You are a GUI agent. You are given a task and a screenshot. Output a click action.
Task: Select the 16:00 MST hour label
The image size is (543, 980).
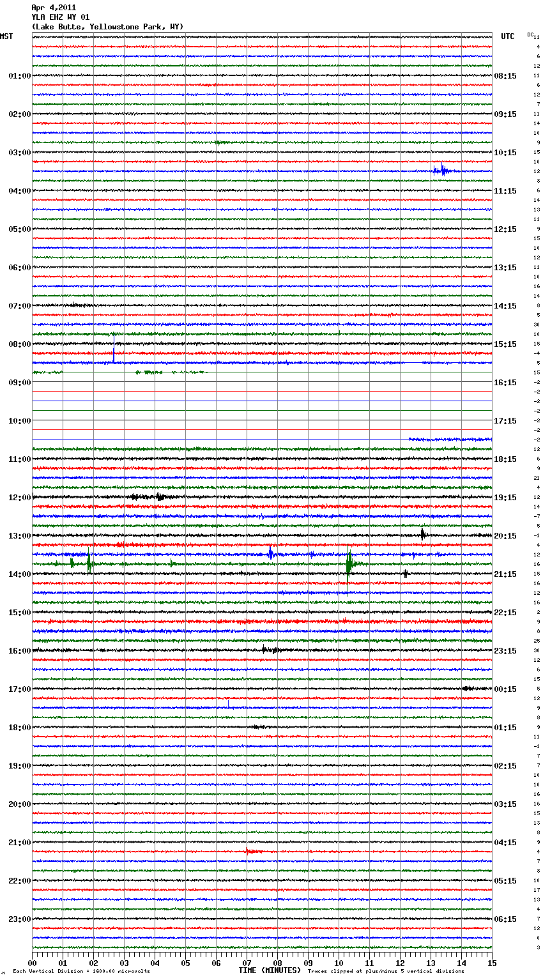19,651
